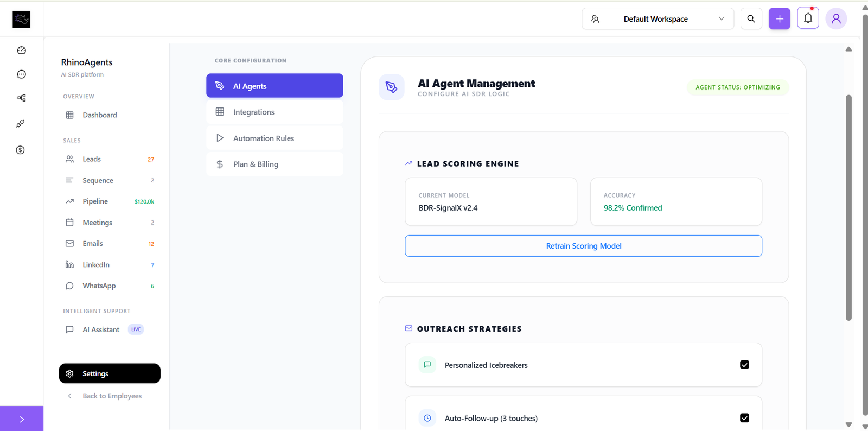This screenshot has height=431, width=868.
Task: Click the Integrations grid icon
Action: click(x=220, y=112)
